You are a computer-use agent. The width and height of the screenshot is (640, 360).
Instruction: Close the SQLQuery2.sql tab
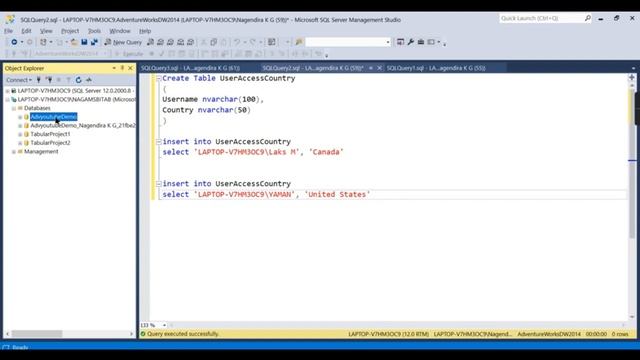[380, 68]
